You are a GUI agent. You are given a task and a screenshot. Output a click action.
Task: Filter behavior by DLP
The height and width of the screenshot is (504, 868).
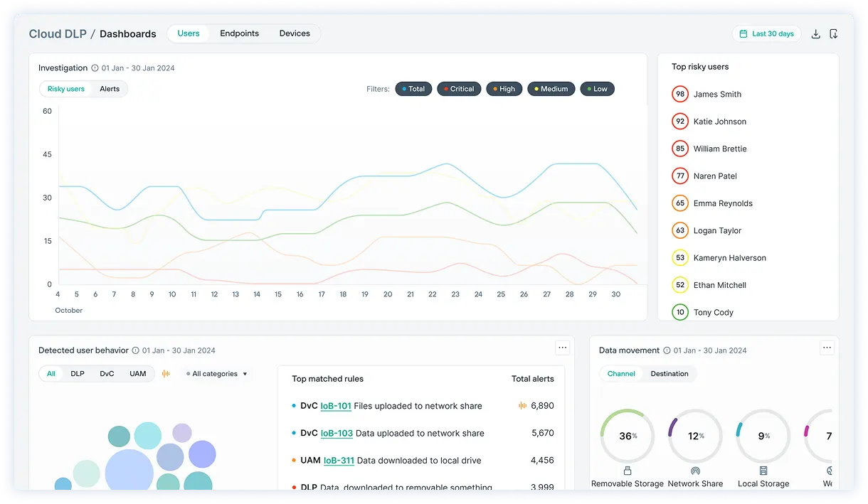click(78, 374)
